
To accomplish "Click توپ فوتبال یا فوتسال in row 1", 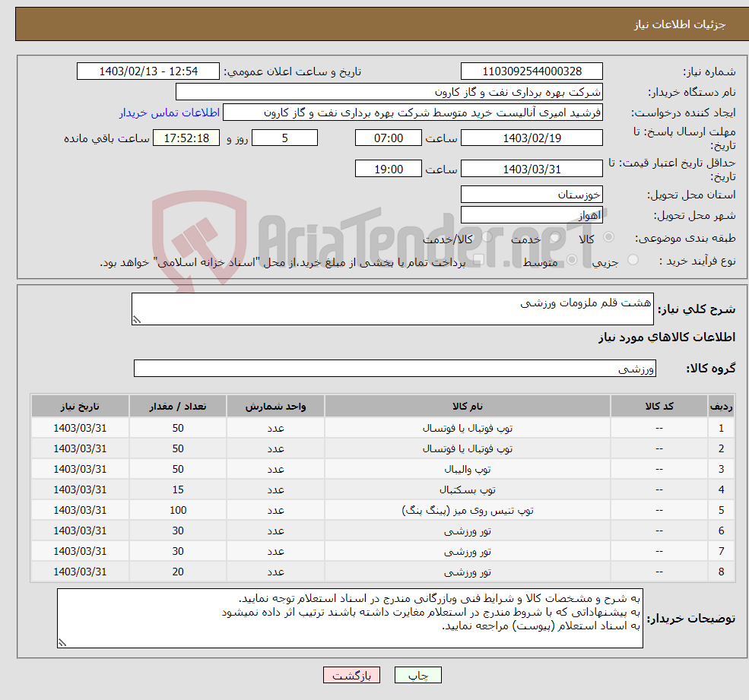I will (467, 429).
